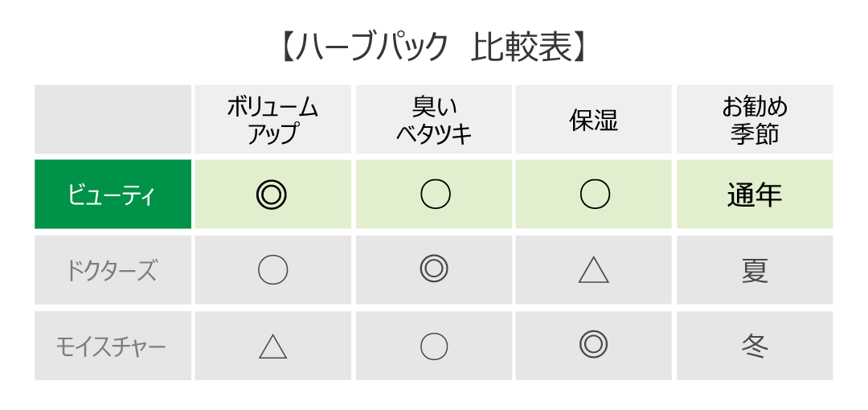Click circle icon in モイスチャー 臭いベタツキ cell
868x410 pixels.
[x=434, y=346]
